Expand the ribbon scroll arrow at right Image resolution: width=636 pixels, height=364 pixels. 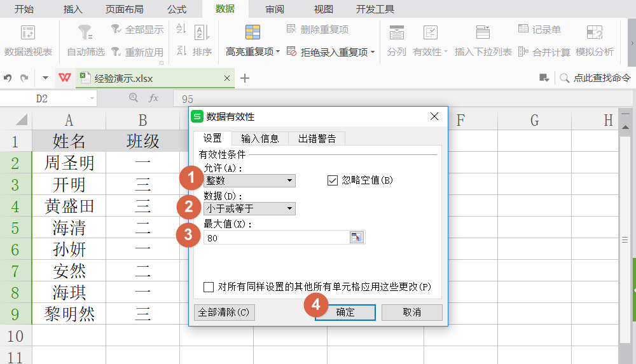click(x=632, y=43)
